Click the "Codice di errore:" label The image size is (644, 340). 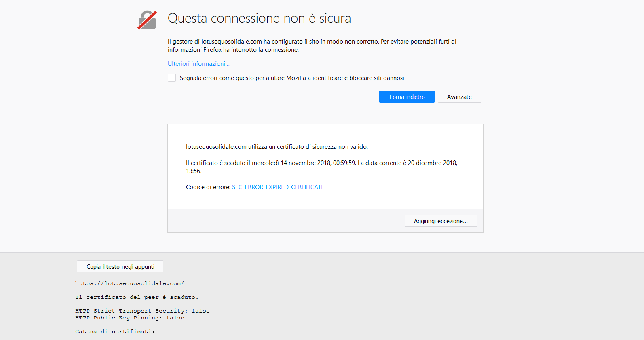coord(208,187)
